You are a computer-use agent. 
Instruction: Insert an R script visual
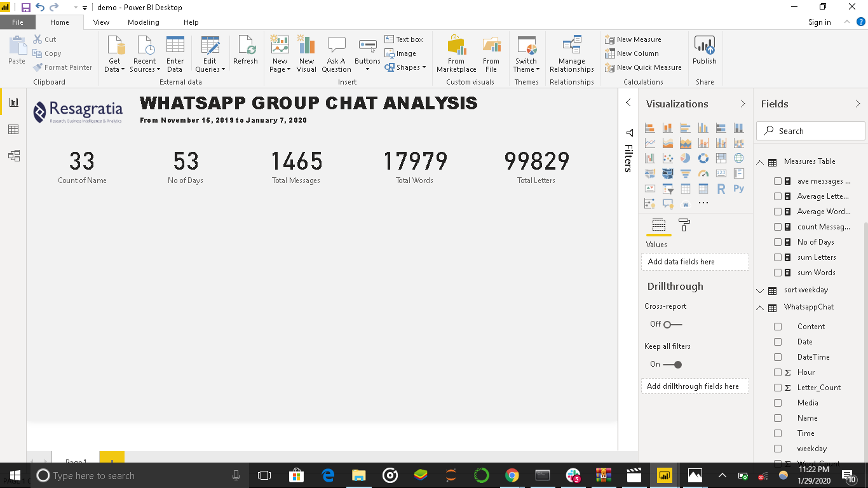(x=721, y=188)
